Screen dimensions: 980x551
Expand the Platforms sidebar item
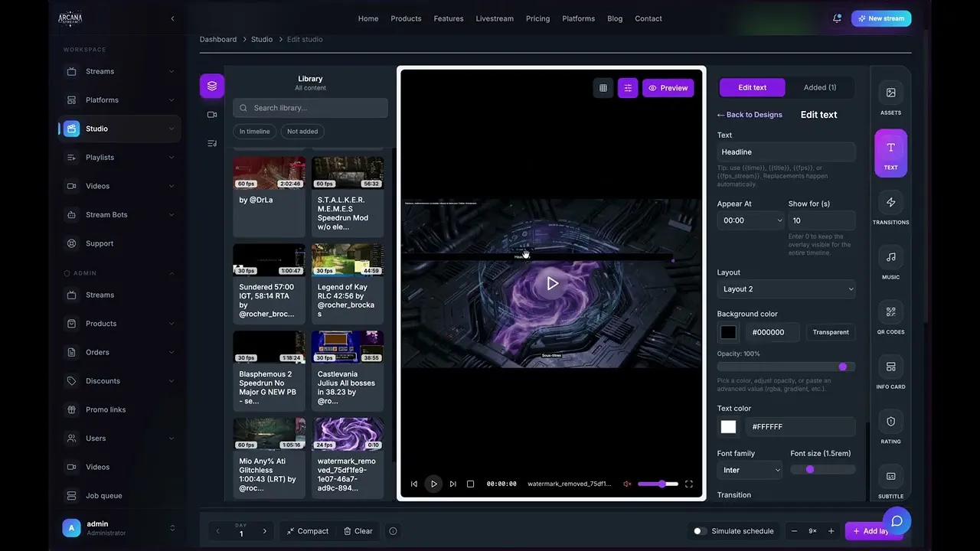click(119, 100)
